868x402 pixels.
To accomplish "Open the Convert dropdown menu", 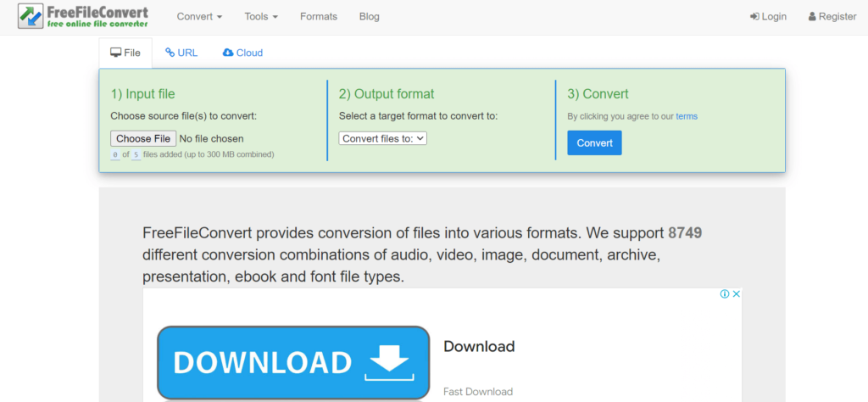I will tap(199, 17).
